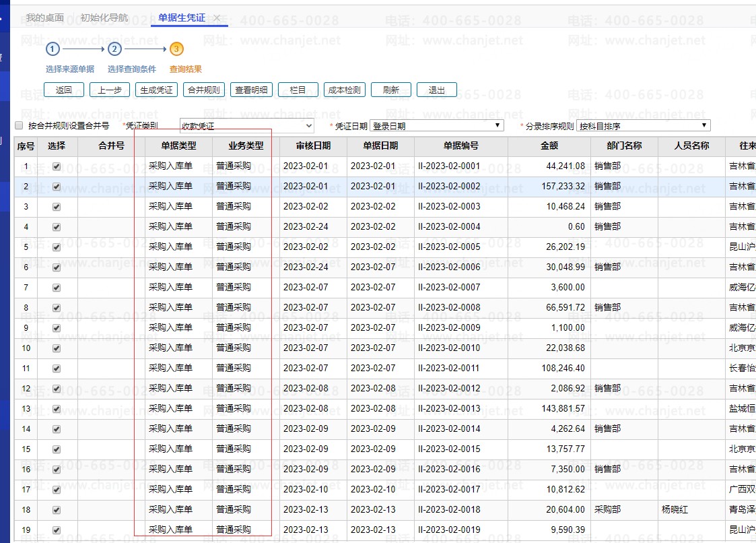The height and width of the screenshot is (543, 756).
Task: Close the 单据生凭证 tab
Action: 217,18
